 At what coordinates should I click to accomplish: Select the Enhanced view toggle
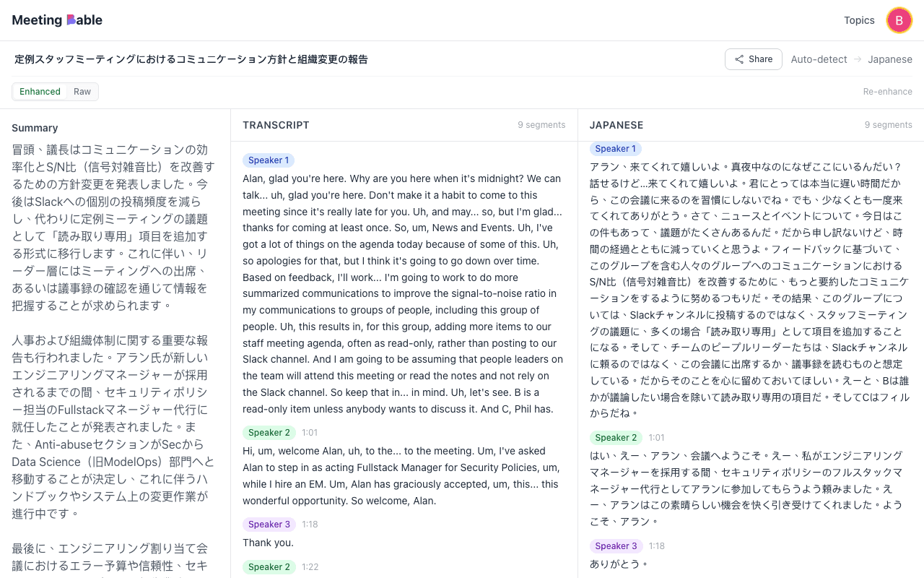(40, 92)
